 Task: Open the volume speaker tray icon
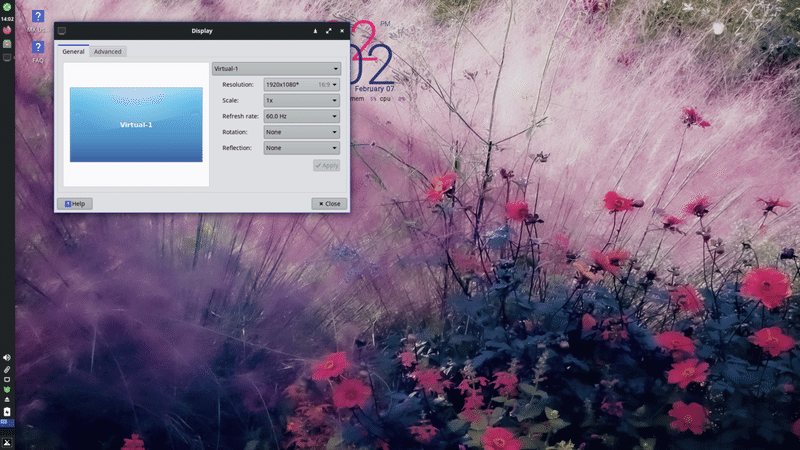coord(7,358)
